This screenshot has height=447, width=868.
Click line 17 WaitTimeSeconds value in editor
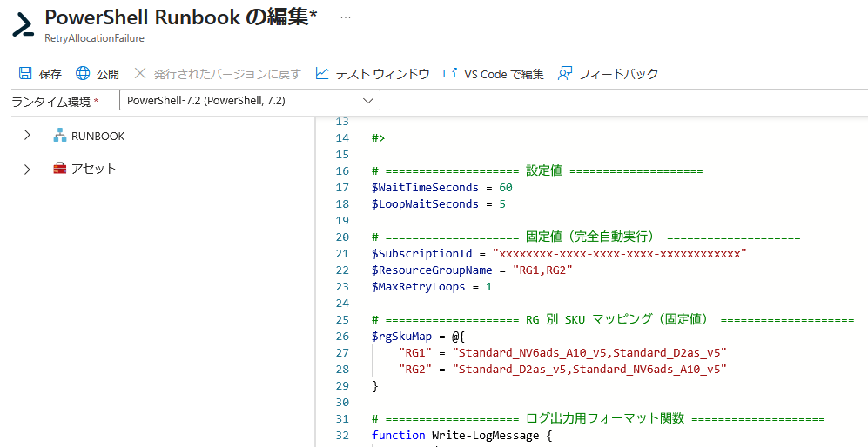506,188
